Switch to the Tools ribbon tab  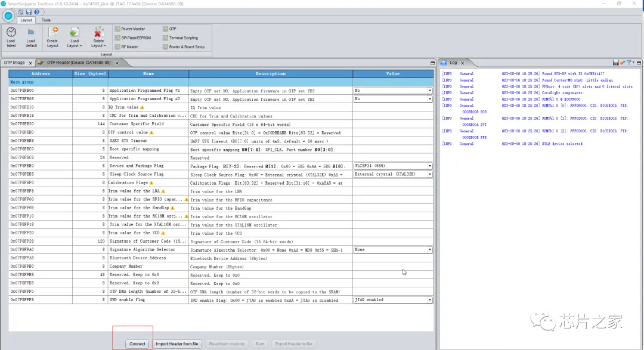click(x=46, y=20)
